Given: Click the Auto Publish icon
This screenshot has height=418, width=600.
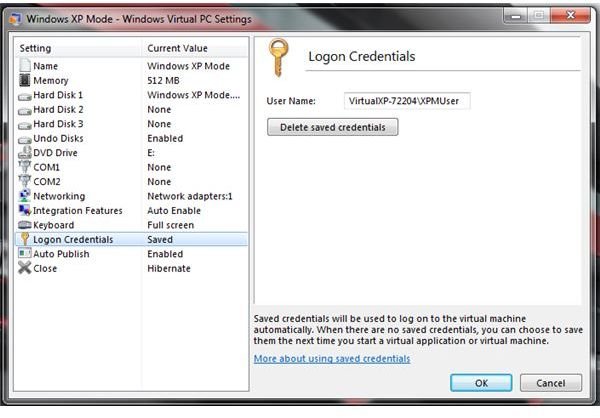Looking at the screenshot, I should [x=24, y=253].
